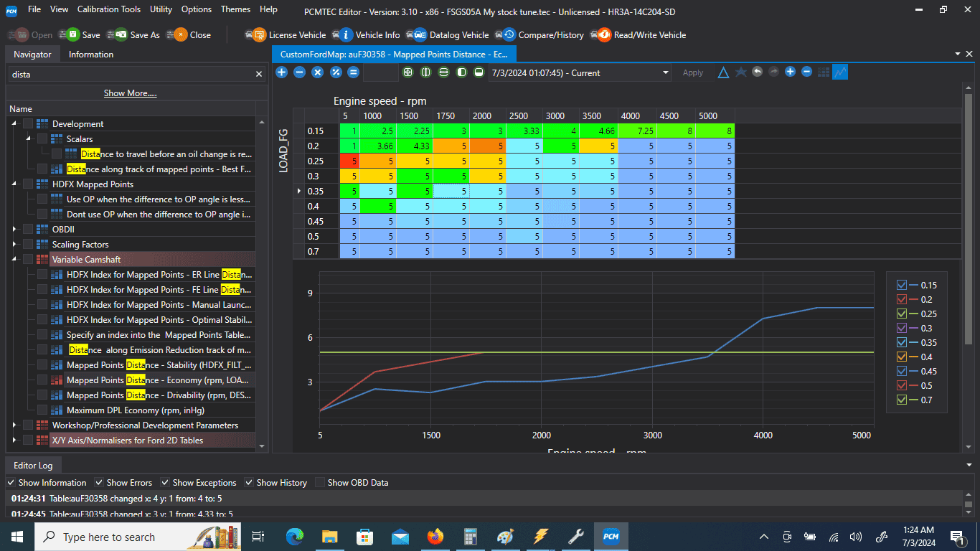
Task: Uncheck the 0.7 series in the legend
Action: pyautogui.click(x=902, y=400)
